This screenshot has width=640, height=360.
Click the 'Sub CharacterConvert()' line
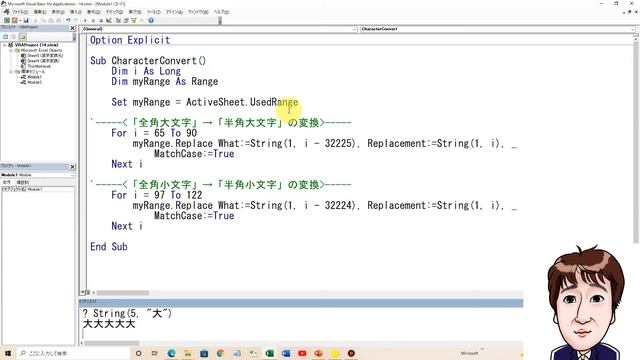(148, 60)
